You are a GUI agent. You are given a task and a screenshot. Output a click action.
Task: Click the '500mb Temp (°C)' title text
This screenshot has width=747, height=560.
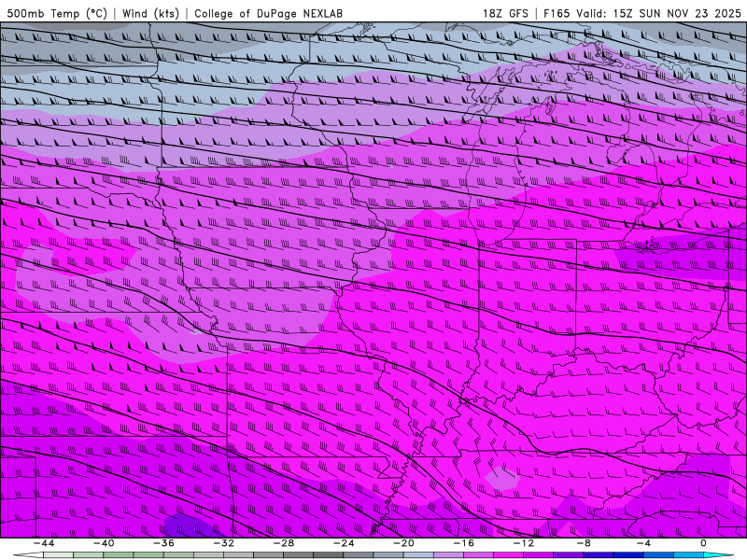pyautogui.click(x=57, y=13)
